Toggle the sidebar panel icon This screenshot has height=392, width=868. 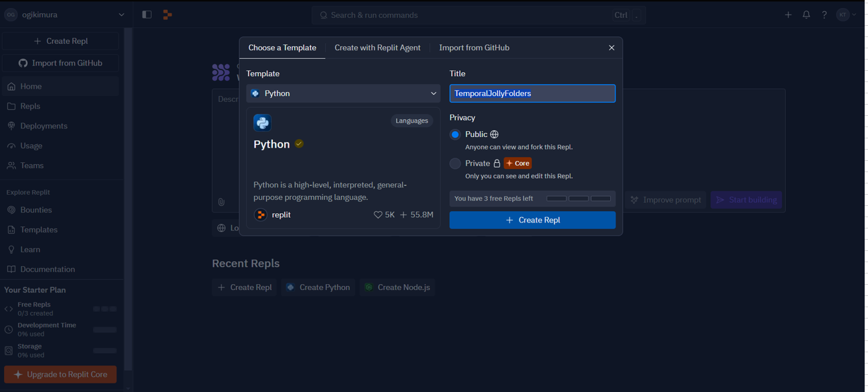pyautogui.click(x=147, y=15)
